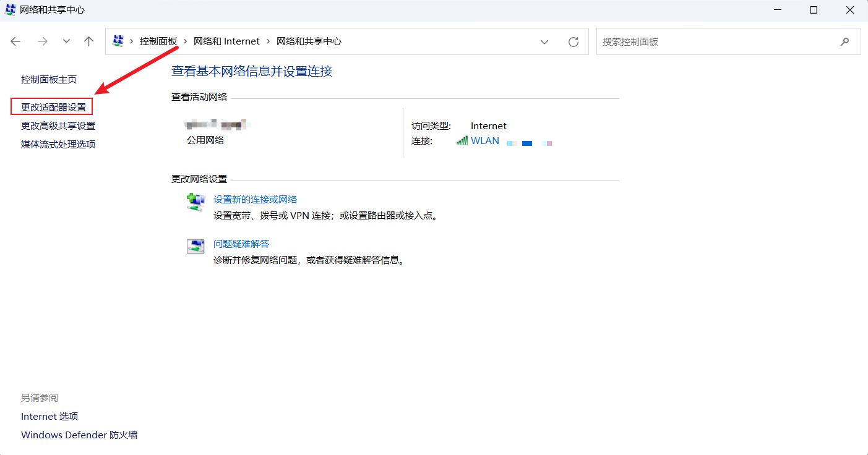Open 媒体流式处理选项 link

click(x=58, y=144)
